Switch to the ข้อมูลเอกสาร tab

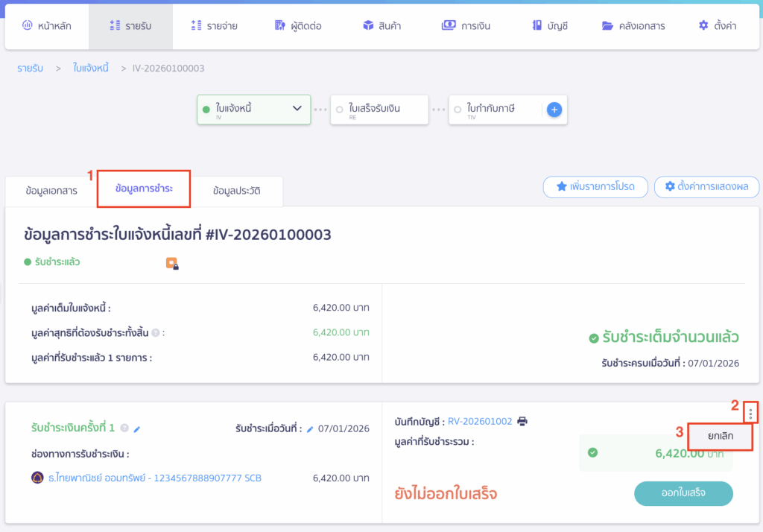click(x=51, y=191)
